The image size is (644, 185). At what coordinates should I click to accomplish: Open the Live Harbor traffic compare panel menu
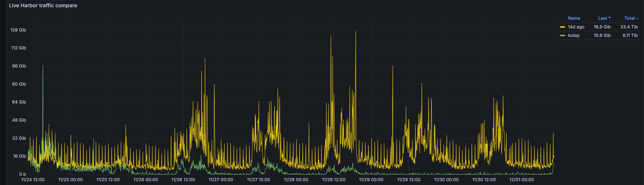(x=43, y=6)
